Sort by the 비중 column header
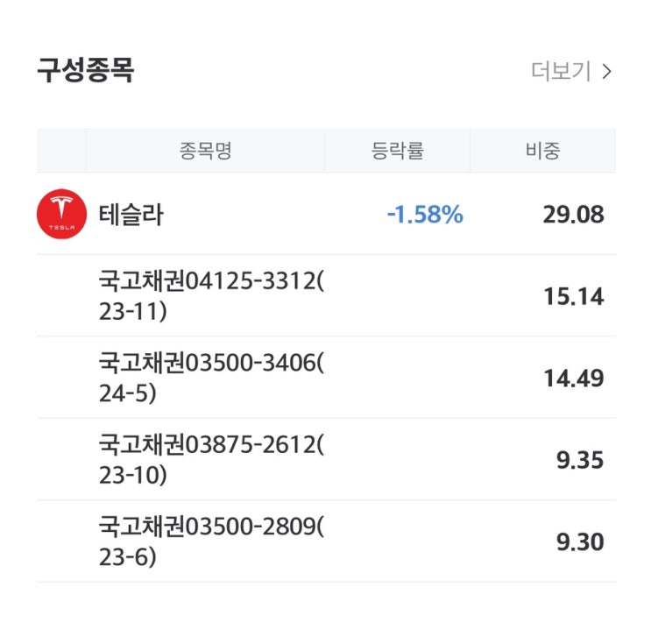Screen dimensions: 651x644 pyautogui.click(x=542, y=150)
